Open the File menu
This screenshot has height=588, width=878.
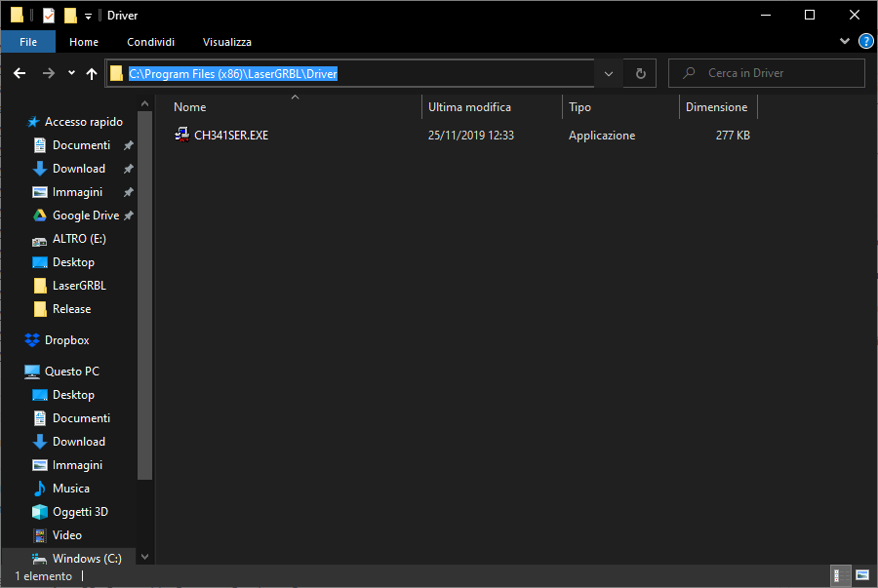click(x=28, y=41)
